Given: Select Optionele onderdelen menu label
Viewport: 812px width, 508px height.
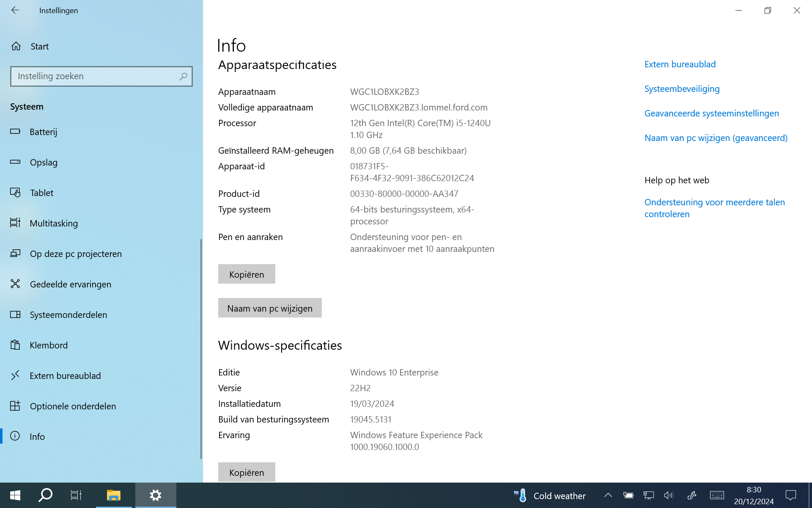Looking at the screenshot, I should click(73, 406).
